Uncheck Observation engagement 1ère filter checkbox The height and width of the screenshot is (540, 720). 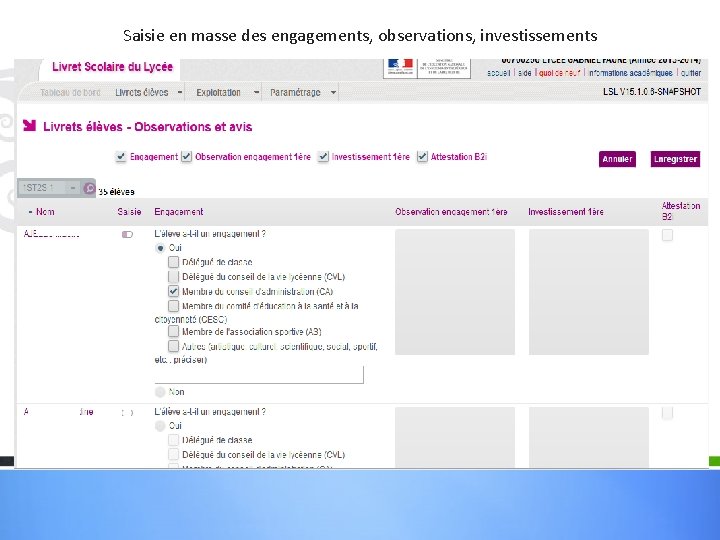pyautogui.click(x=186, y=157)
